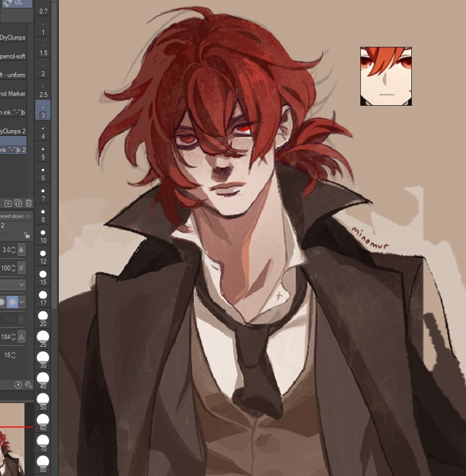Adjust the opacity 100 stepper arrows
This screenshot has width=466, height=476.
tap(14, 268)
